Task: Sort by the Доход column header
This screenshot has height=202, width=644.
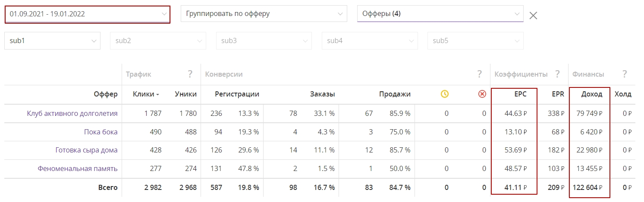Action: [592, 94]
